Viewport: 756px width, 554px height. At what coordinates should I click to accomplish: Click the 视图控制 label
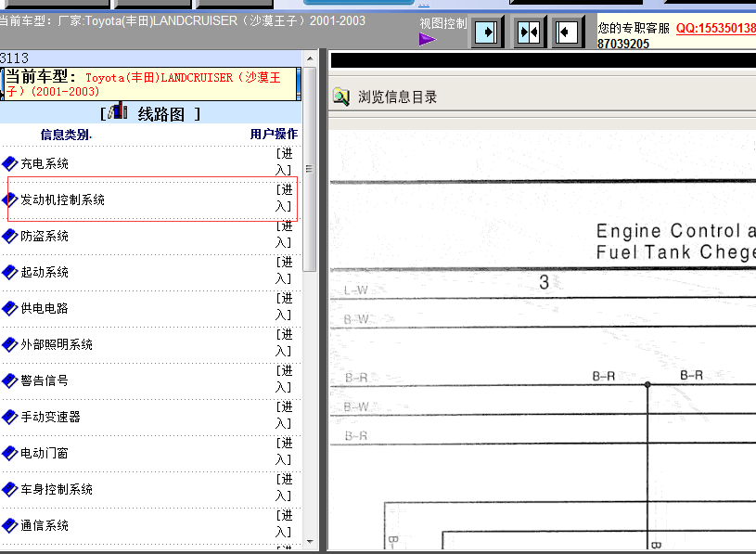[x=443, y=23]
